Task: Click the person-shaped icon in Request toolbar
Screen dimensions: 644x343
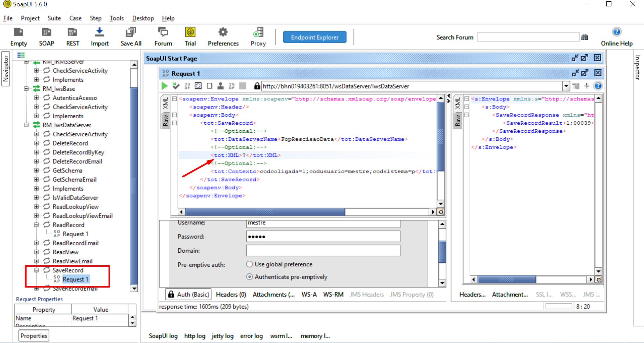Action: point(220,86)
